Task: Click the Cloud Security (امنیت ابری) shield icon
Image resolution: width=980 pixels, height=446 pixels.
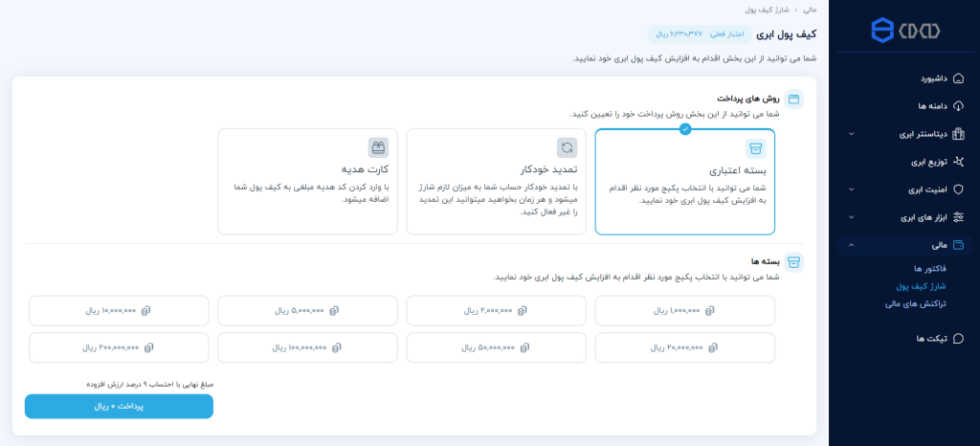Action: [x=958, y=190]
